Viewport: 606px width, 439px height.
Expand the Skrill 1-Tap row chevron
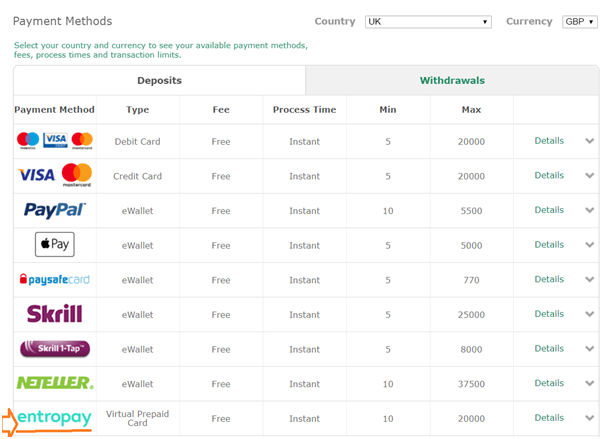589,349
